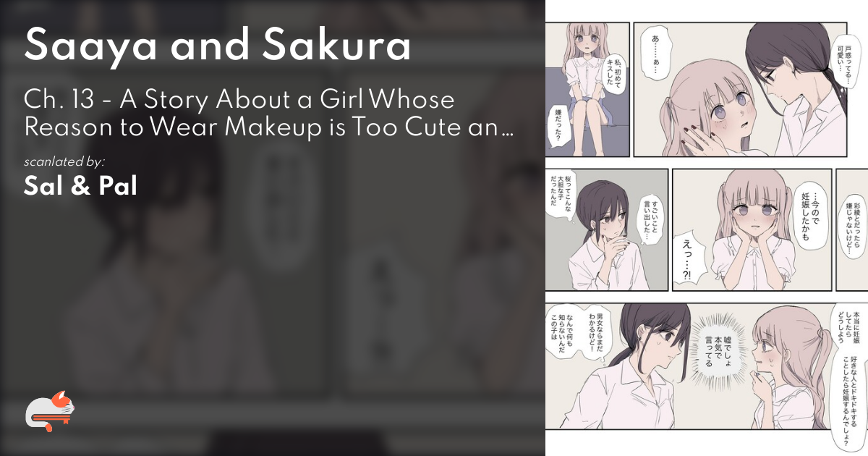Select the seated girl panel at top left

click(587, 89)
